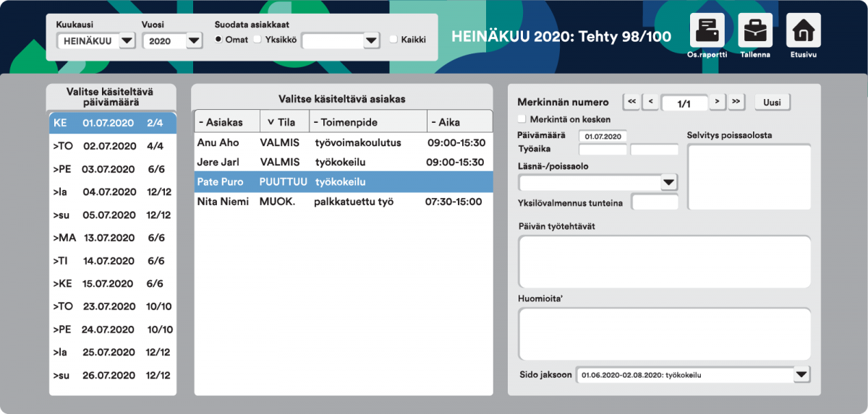
Task: Jump to first entry with << button
Action: tap(631, 102)
